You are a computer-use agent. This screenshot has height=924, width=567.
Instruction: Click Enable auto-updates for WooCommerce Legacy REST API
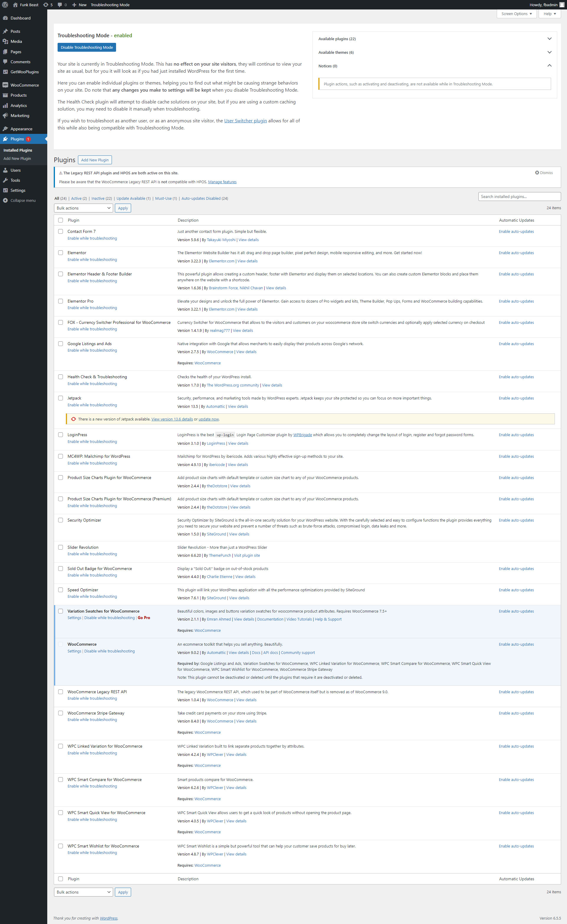516,692
